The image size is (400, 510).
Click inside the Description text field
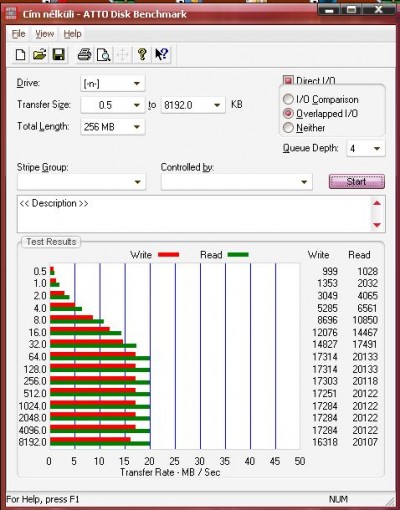click(194, 214)
